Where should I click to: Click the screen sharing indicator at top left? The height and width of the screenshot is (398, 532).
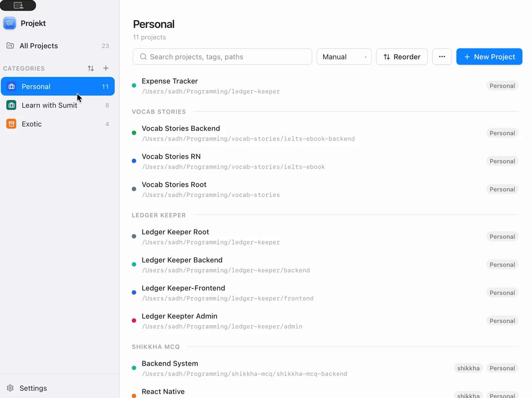(x=18, y=5)
